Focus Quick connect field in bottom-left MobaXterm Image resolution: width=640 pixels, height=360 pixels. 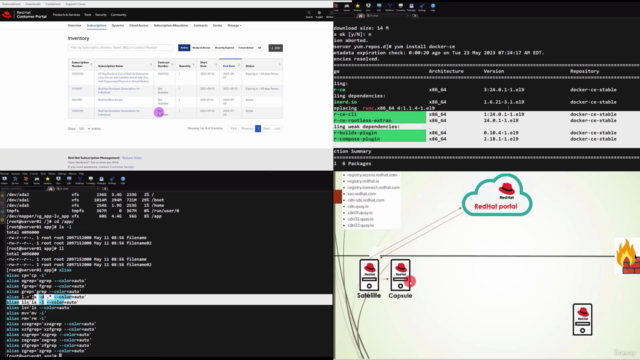22,189
